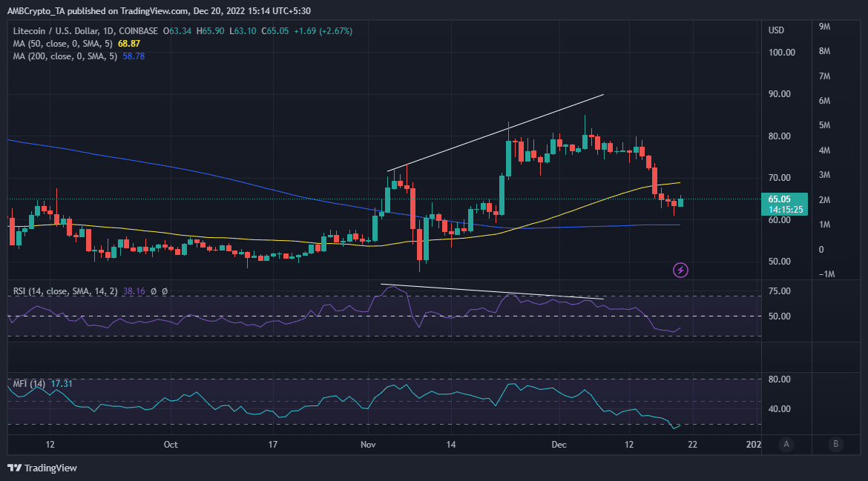868x481 pixels.
Task: Open the RSI 14 indicator legend
Action: click(x=65, y=291)
